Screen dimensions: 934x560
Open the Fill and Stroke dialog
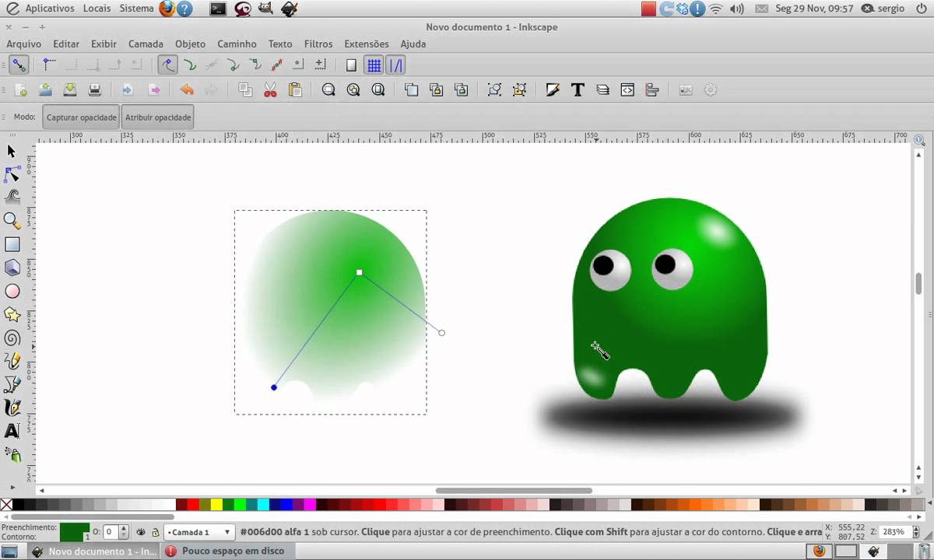[553, 90]
